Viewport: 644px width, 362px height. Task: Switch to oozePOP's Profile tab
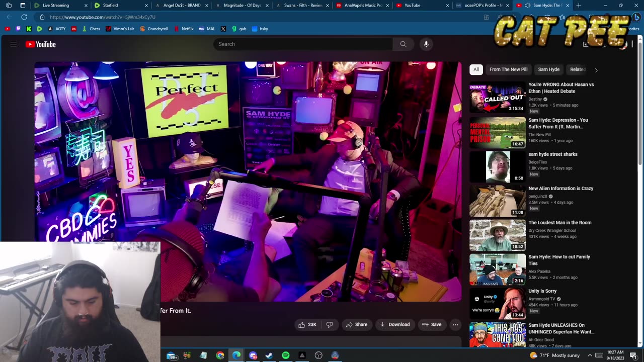pos(482,6)
